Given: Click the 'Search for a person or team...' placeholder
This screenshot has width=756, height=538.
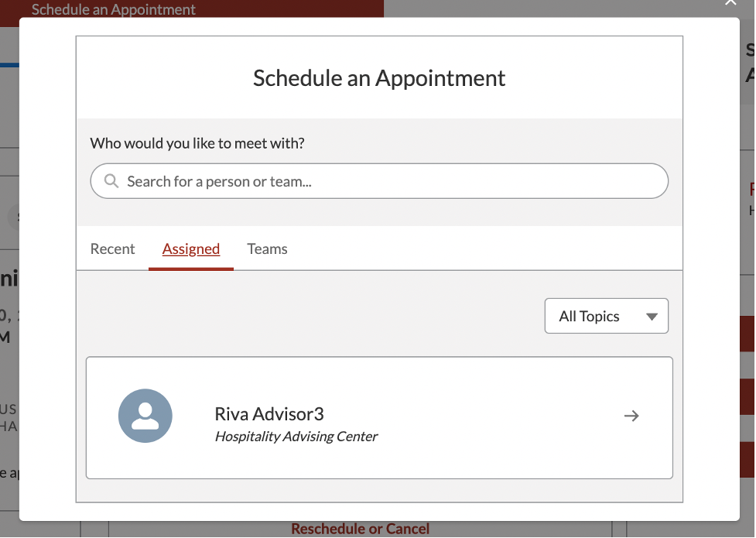Looking at the screenshot, I should (x=219, y=182).
